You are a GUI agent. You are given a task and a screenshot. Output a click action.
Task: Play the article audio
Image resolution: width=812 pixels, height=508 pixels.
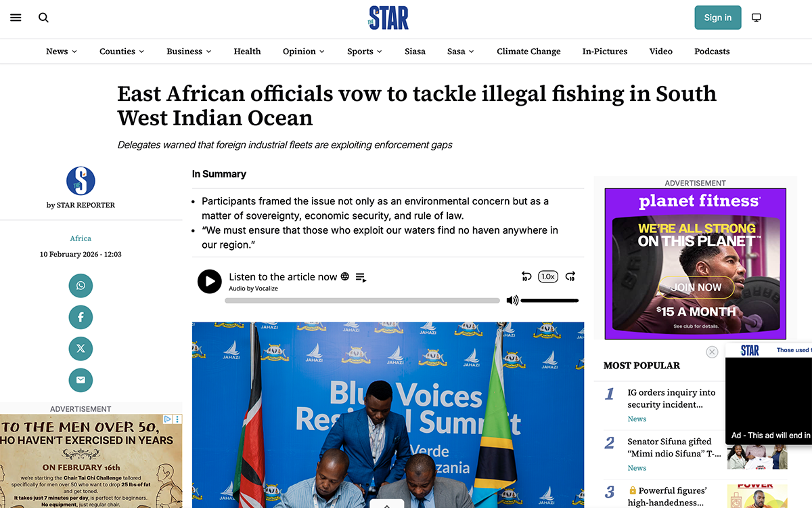210,281
